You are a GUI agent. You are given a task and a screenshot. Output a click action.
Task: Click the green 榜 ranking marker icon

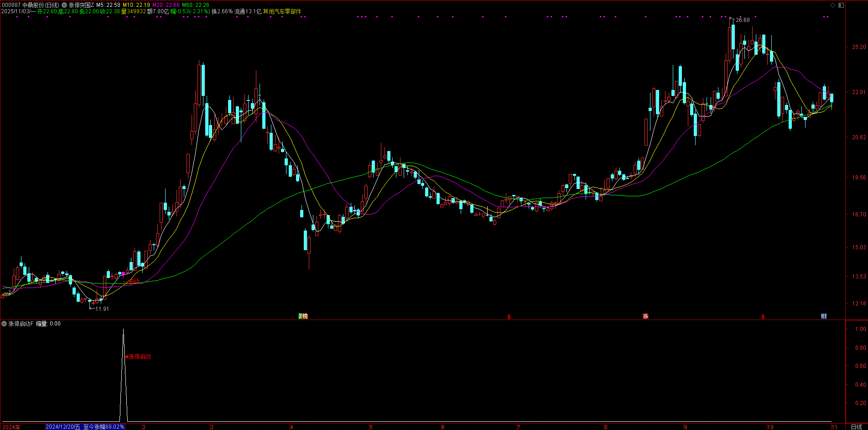pos(303,316)
